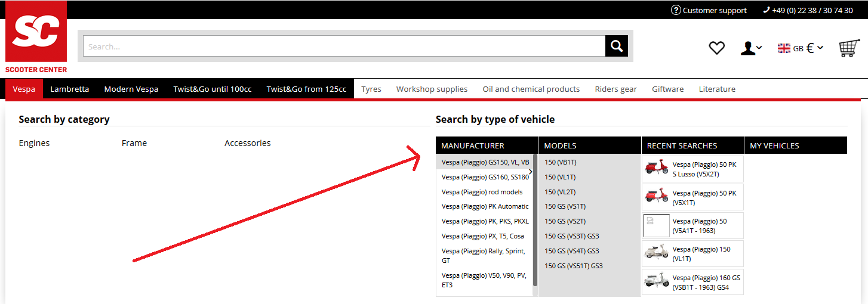This screenshot has height=304, width=868.
Task: Click the phone number +49 (0) 22 38
Action: (x=808, y=10)
